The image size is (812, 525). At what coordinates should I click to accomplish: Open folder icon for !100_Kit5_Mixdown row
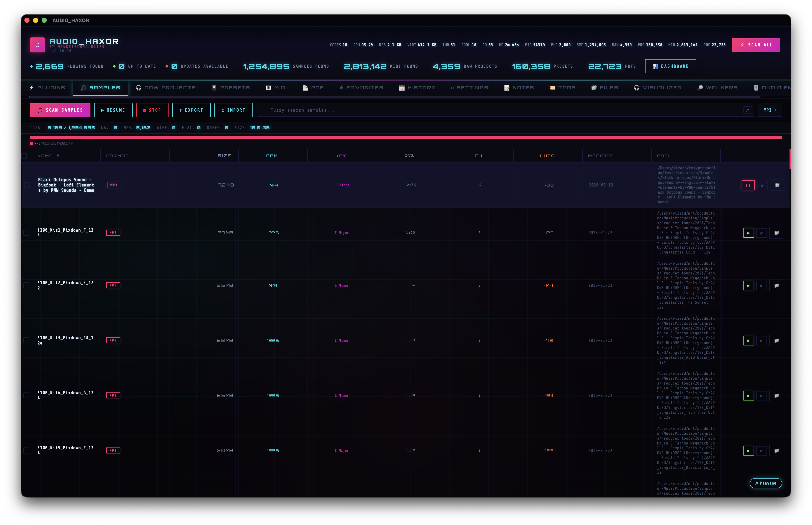coord(776,450)
